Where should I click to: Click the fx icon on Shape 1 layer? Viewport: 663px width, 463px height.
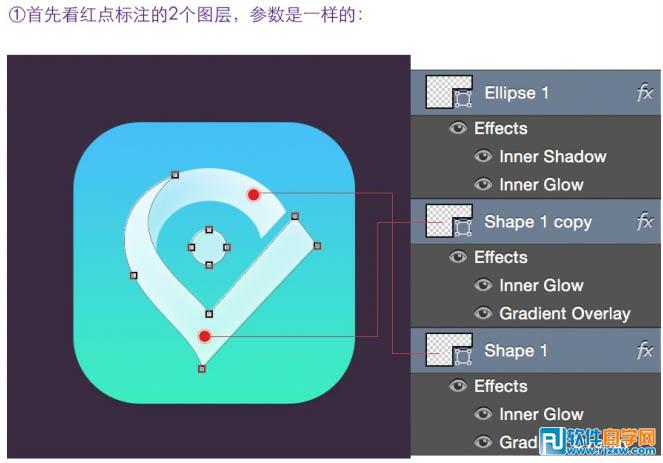[x=644, y=350]
